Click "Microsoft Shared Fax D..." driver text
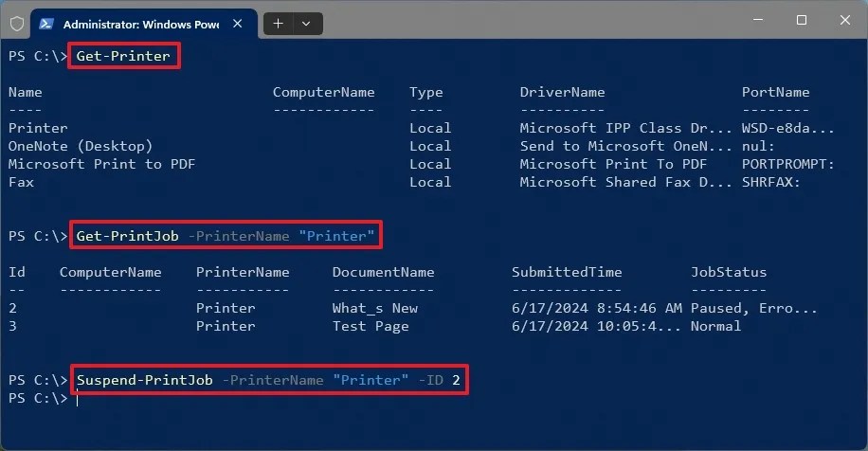Viewport: 868px width, 451px height. (x=625, y=182)
